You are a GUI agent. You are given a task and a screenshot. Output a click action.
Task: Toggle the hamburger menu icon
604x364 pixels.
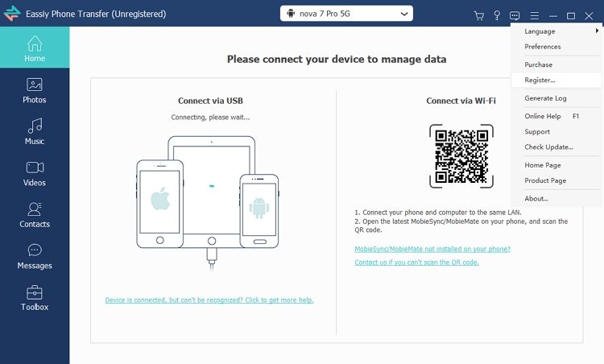point(534,15)
